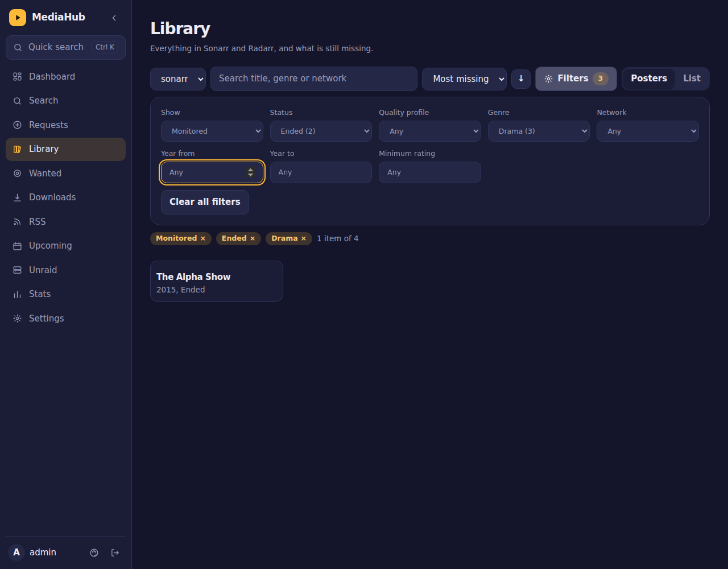Image resolution: width=728 pixels, height=569 pixels.
Task: Click the Library sidebar icon
Action: click(18, 149)
